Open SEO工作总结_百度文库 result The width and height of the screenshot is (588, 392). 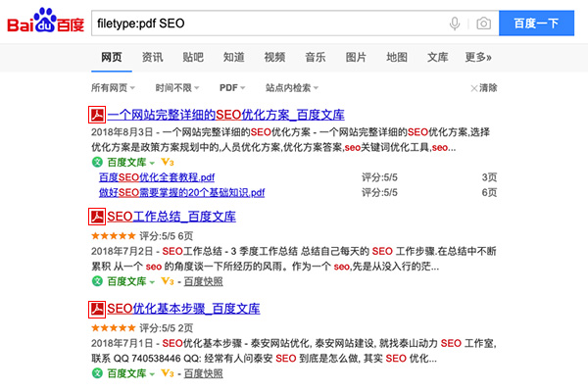(x=171, y=217)
